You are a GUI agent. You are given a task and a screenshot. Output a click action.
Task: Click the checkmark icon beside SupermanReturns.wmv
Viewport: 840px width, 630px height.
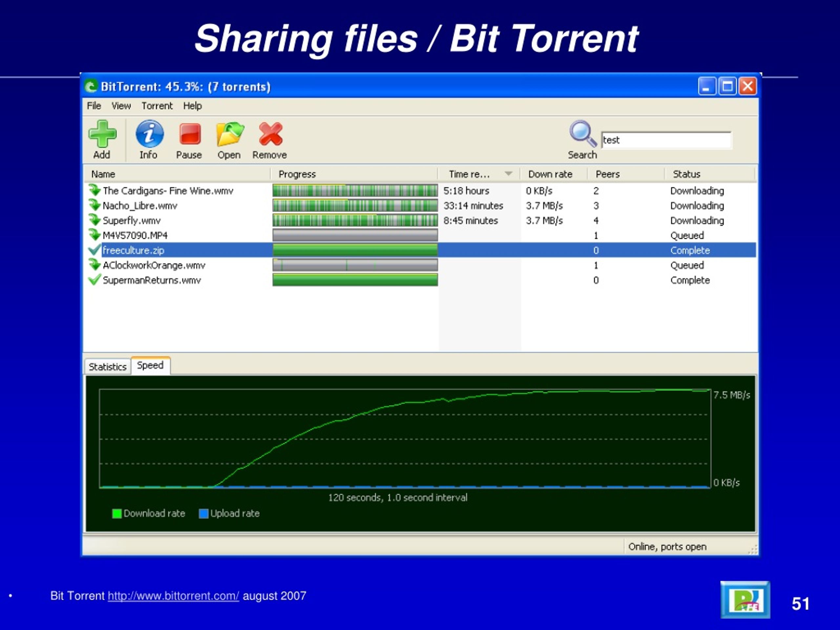(x=94, y=280)
